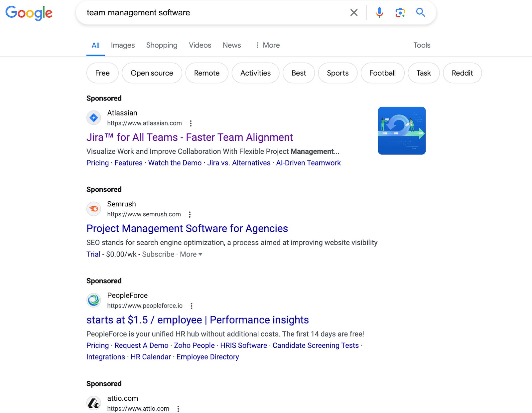
Task: Start voice search with microphone icon
Action: point(379,13)
